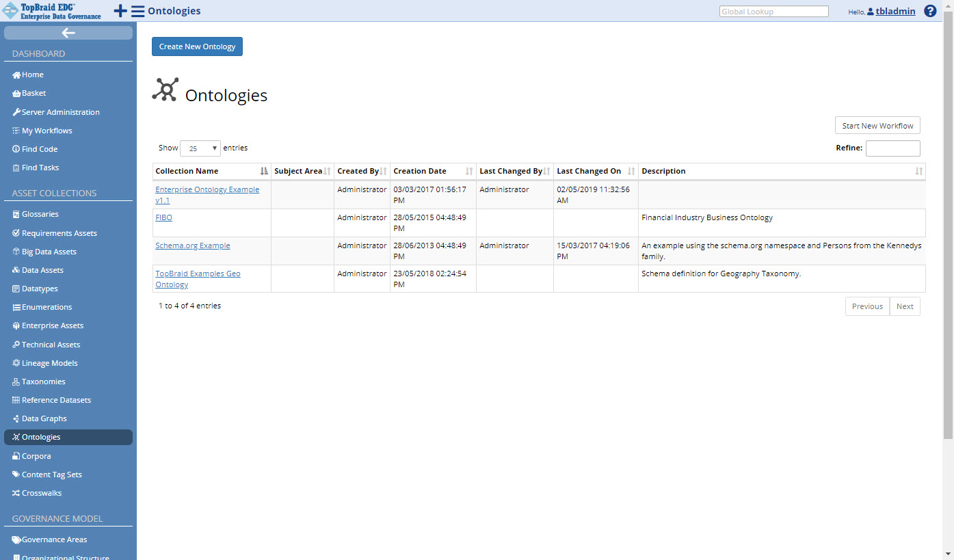Open the FIBO ontology link

163,217
